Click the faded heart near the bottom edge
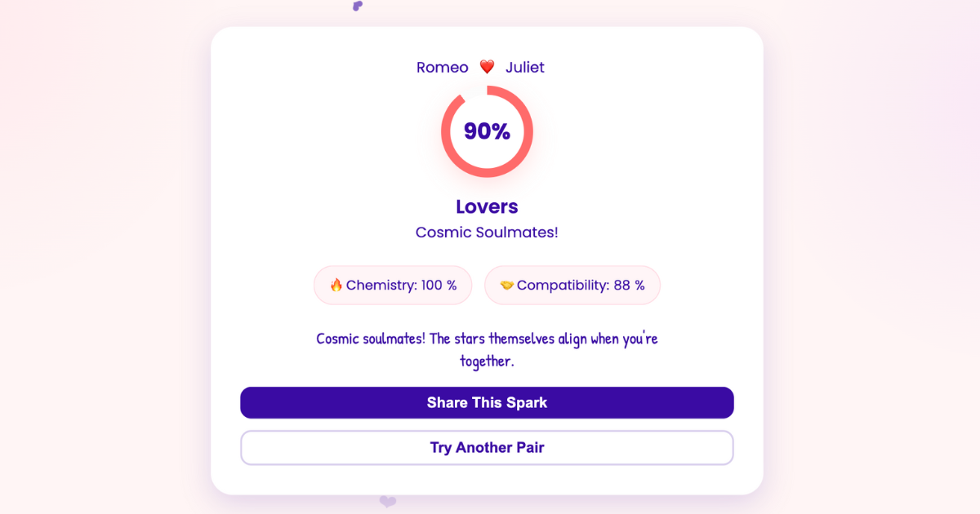Screen dimensions: 980x514 point(387,502)
